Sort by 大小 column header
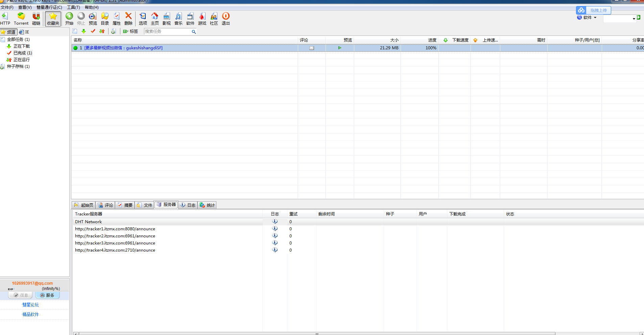The height and width of the screenshot is (335, 644). point(377,40)
